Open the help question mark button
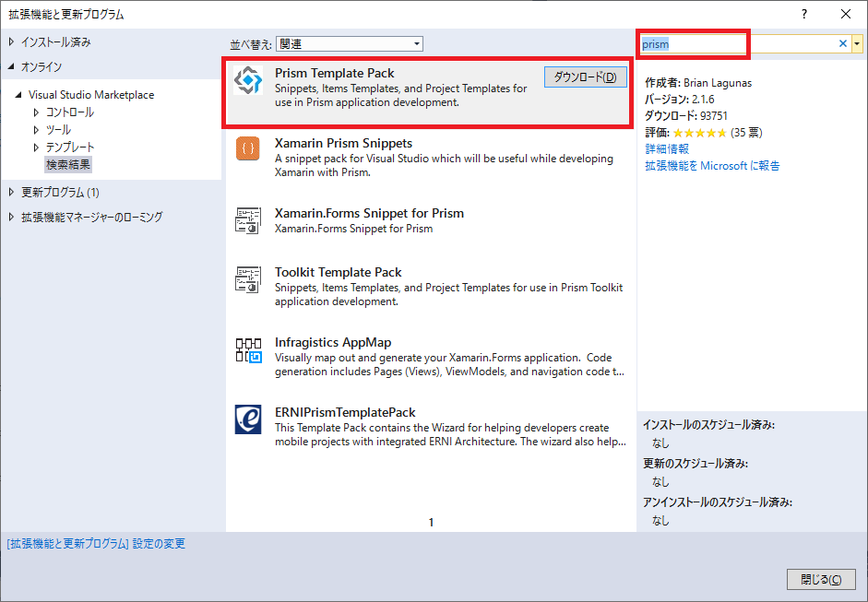This screenshot has width=868, height=602. (804, 15)
